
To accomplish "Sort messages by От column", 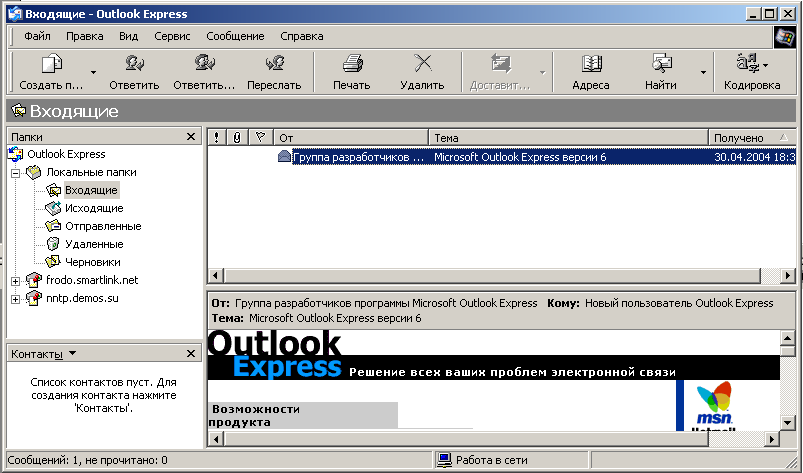I will coord(351,137).
